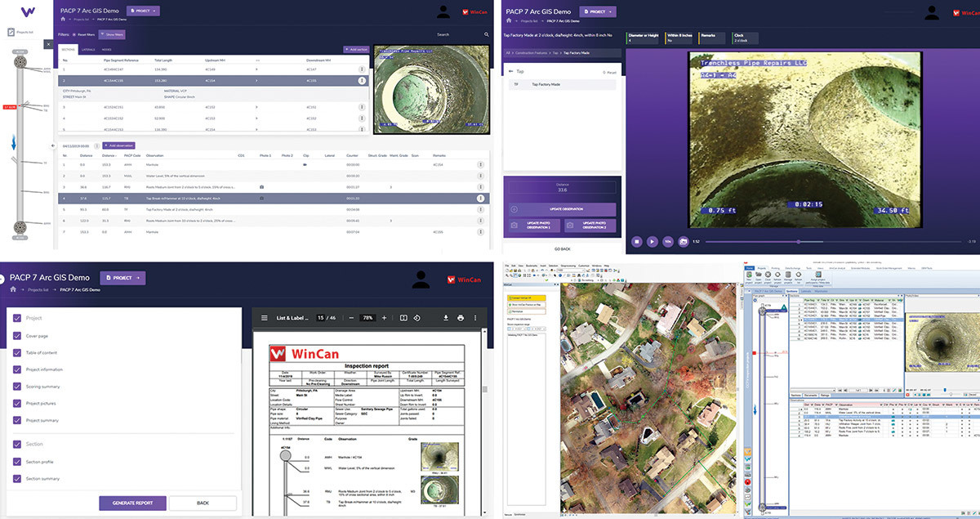Open the PDF viewer sidebar hamburger menu
Image resolution: width=980 pixels, height=519 pixels.
point(265,318)
